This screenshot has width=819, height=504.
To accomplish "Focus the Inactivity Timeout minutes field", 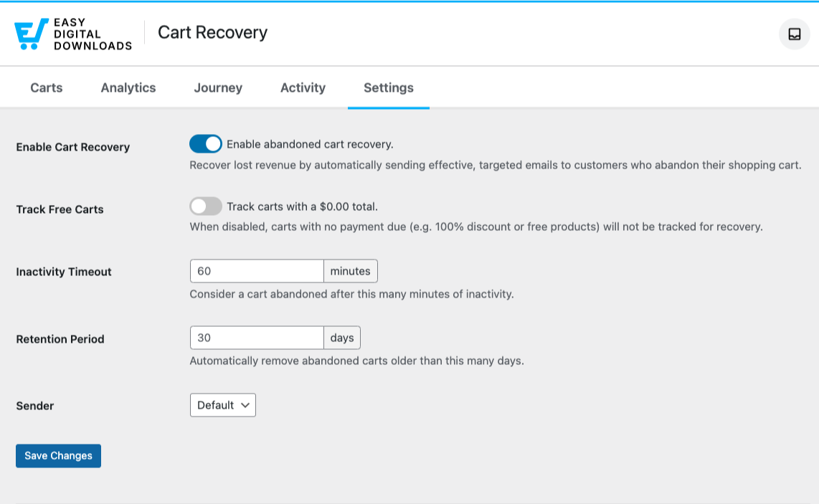I will pyautogui.click(x=257, y=271).
